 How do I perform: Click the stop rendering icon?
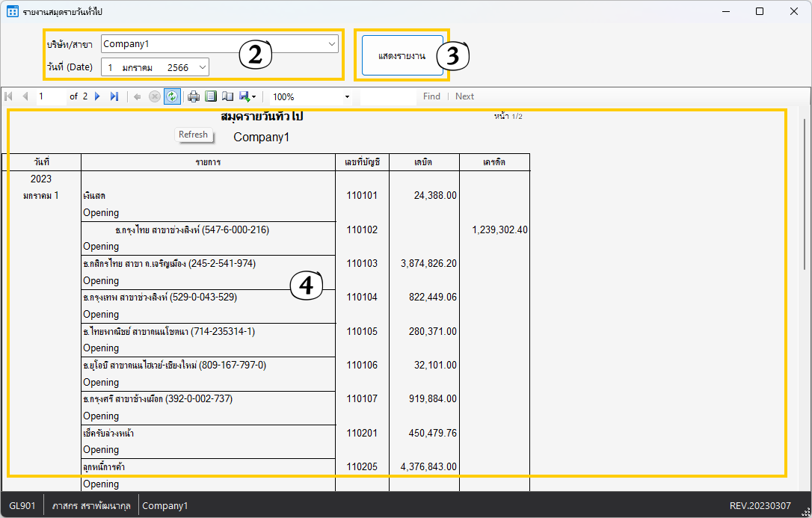tap(155, 96)
